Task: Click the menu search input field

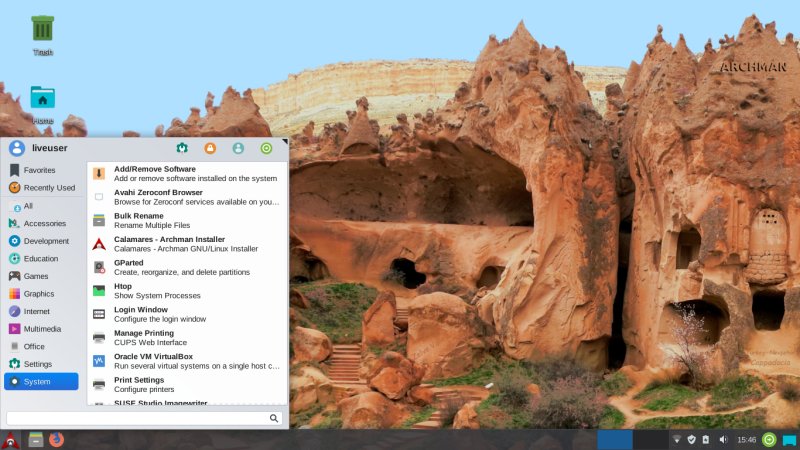Action: (144, 418)
